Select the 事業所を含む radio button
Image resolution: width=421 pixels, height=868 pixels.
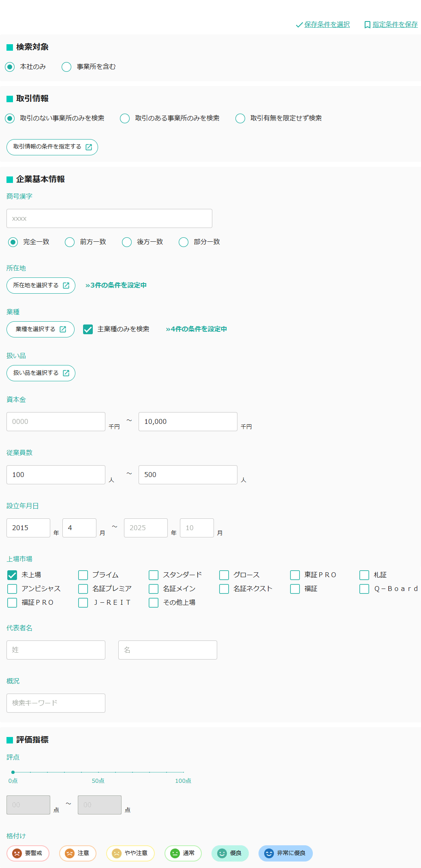(x=66, y=67)
